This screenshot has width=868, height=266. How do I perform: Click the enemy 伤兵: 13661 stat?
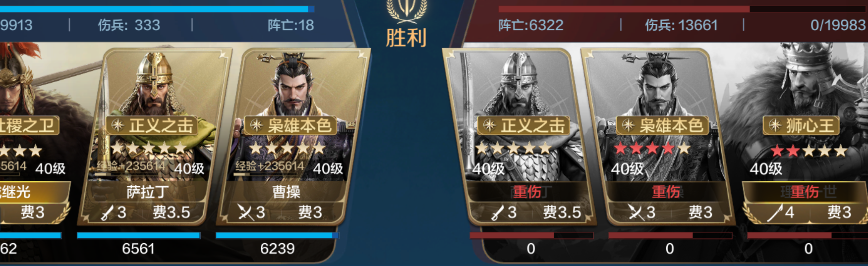coord(681,25)
